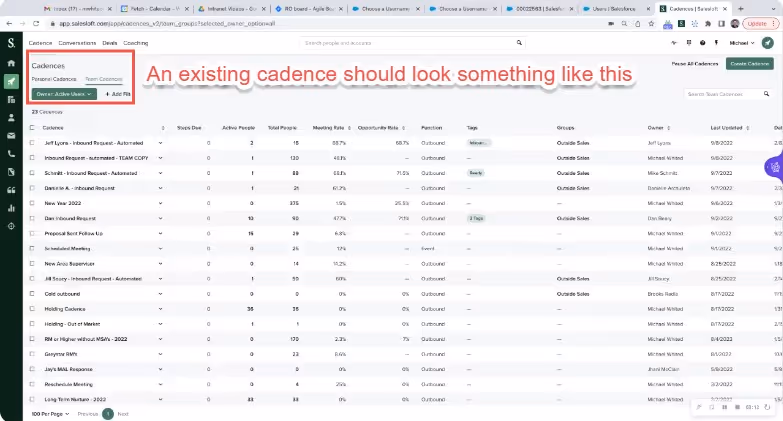Check the Proposal Sent Follow Up row

32,233
